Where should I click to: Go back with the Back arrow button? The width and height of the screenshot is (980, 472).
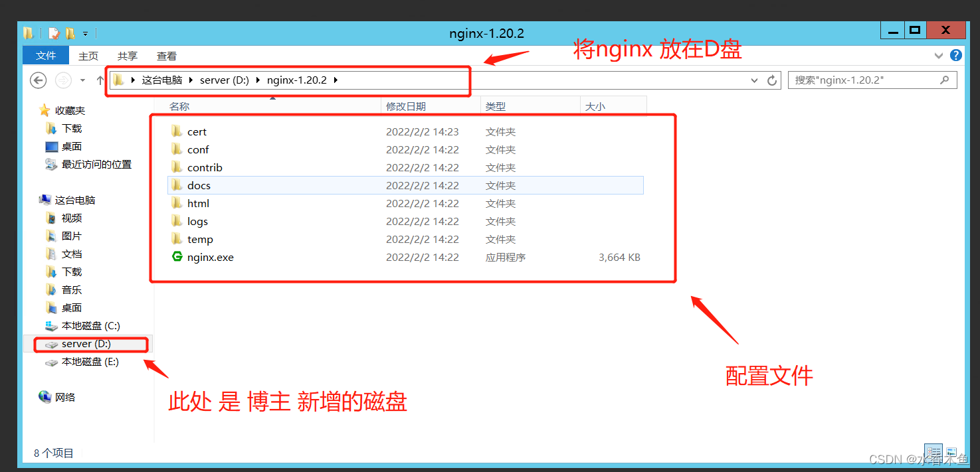39,80
